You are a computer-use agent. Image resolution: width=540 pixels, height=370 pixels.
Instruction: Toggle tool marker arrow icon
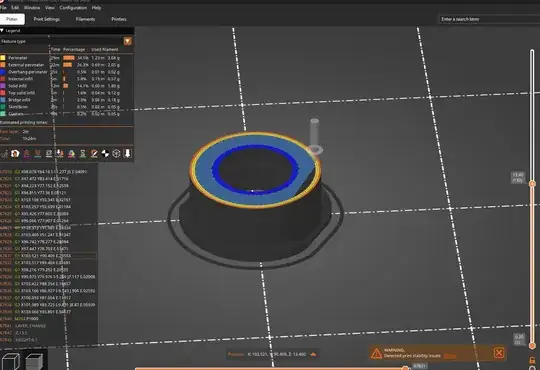coord(127,154)
